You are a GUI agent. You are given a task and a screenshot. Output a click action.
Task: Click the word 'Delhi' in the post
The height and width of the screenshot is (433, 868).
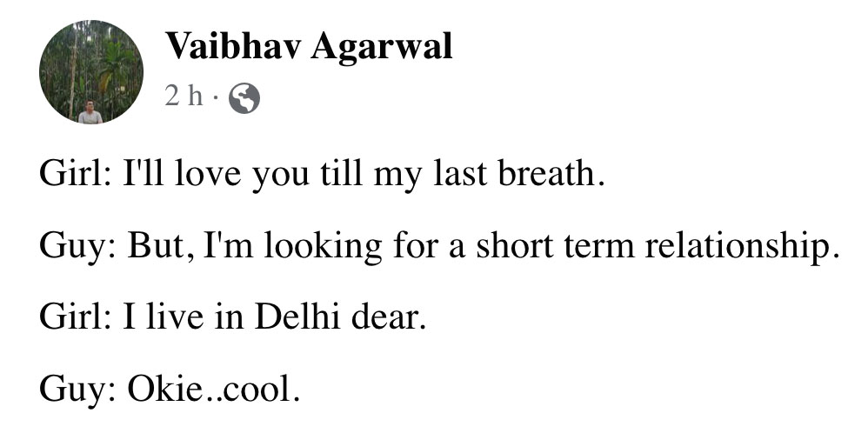click(297, 317)
